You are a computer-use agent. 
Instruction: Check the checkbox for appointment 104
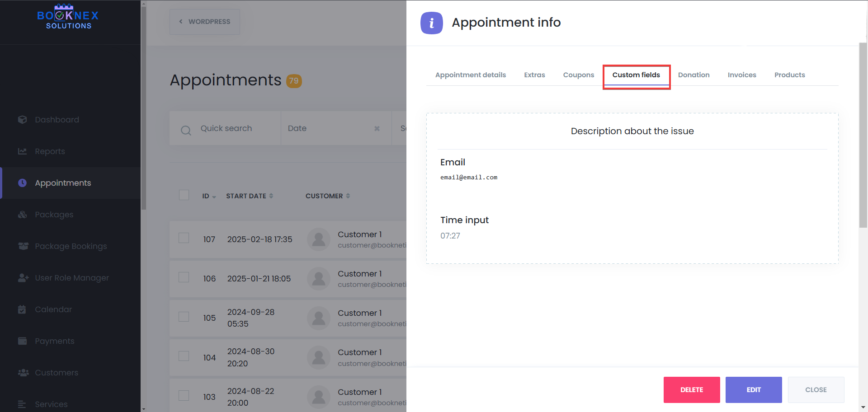coord(184,356)
